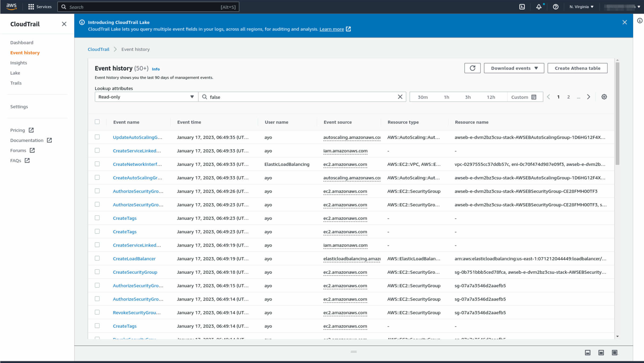Click the next page arrow icon

(x=589, y=97)
